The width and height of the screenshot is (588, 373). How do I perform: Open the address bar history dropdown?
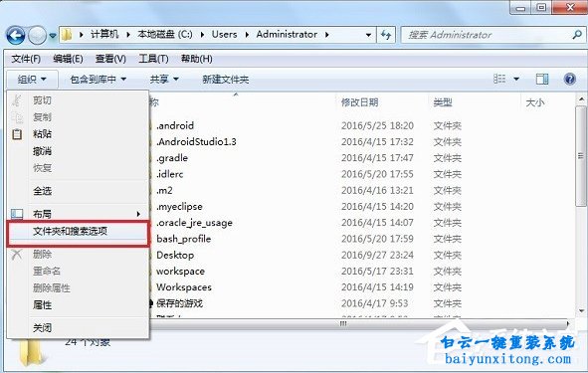coord(368,35)
